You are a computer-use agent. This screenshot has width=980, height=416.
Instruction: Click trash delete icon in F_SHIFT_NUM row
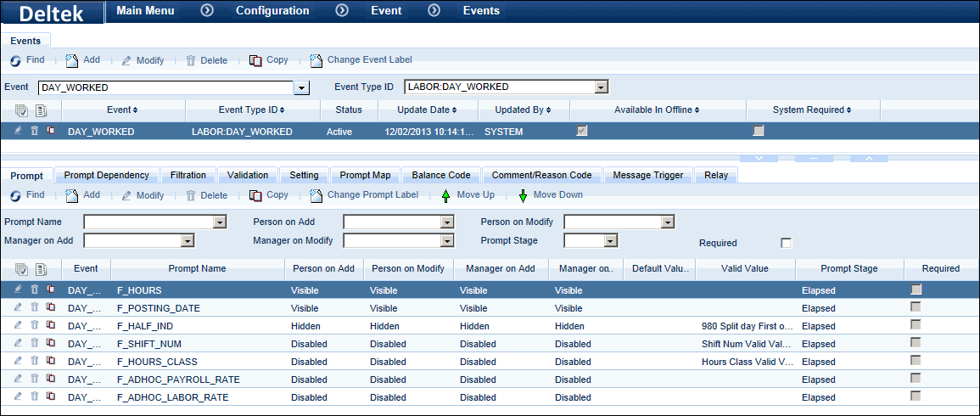[35, 344]
